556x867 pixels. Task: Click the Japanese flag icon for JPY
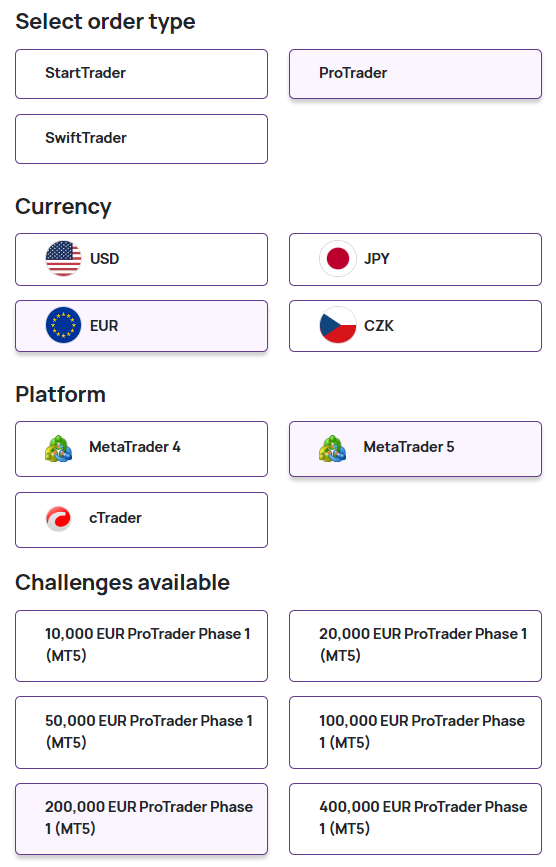pyautogui.click(x=338, y=259)
